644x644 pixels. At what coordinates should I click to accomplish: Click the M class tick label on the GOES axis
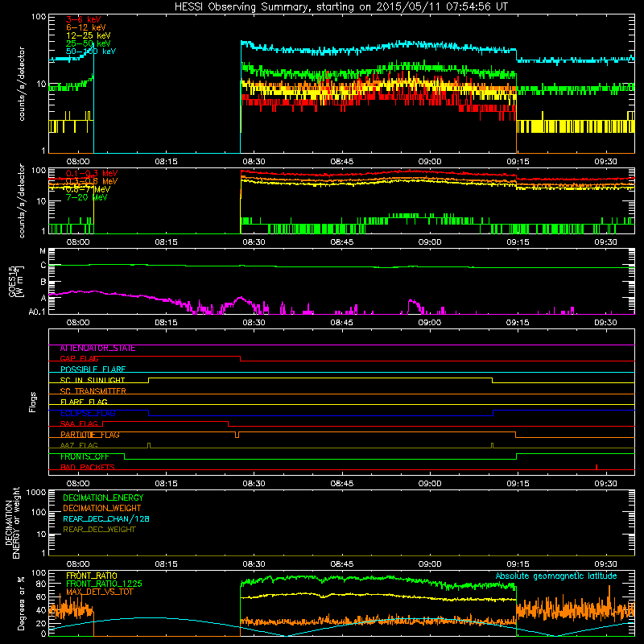tap(43, 251)
